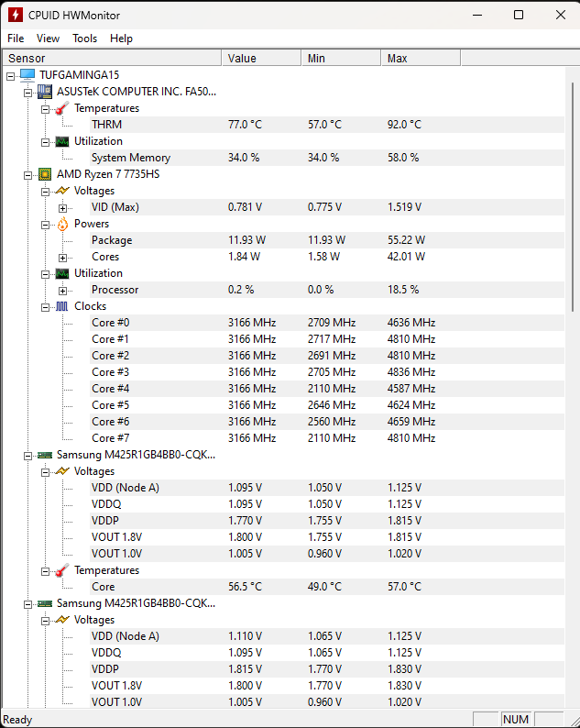Click the first Samsung memory module icon
The height and width of the screenshot is (728, 580).
click(x=45, y=455)
